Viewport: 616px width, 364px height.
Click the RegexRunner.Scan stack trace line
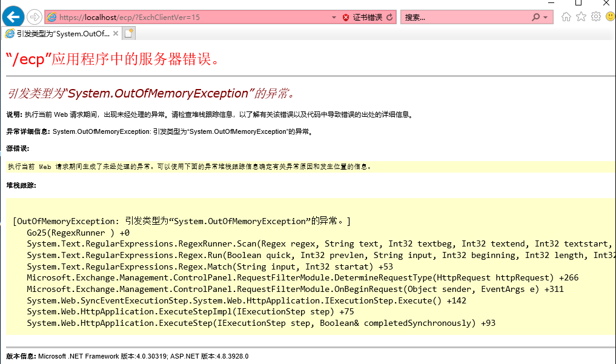point(319,244)
